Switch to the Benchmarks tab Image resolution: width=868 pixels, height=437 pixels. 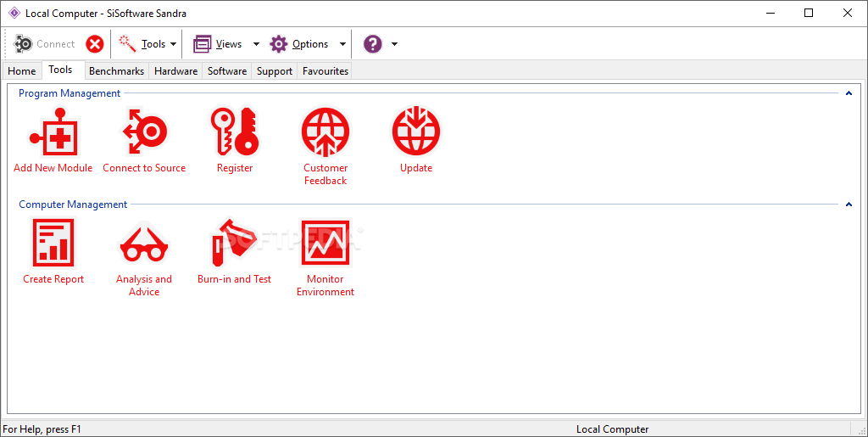(x=117, y=71)
